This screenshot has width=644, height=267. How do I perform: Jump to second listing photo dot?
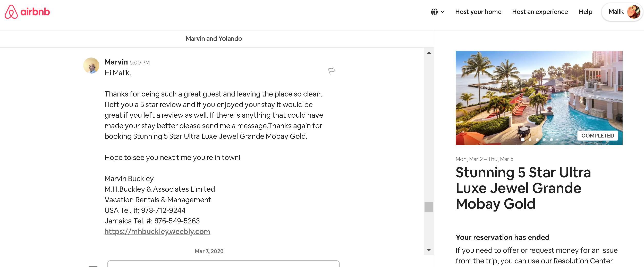pos(530,140)
